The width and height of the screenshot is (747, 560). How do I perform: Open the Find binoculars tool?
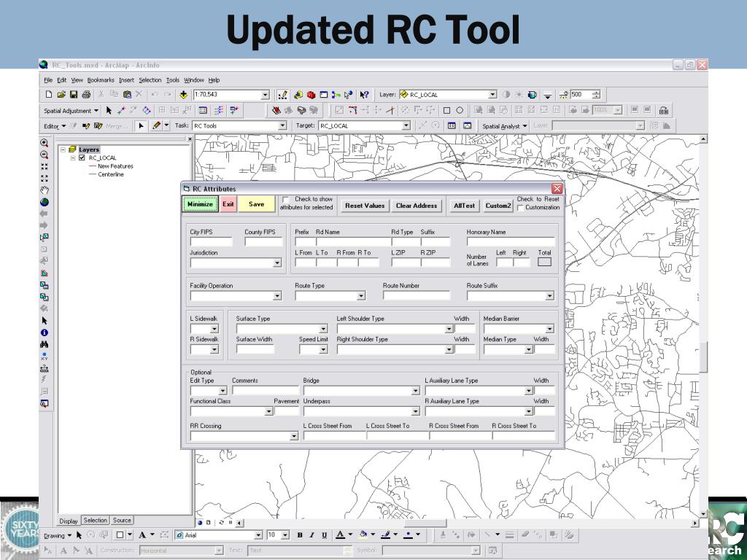pyautogui.click(x=44, y=344)
